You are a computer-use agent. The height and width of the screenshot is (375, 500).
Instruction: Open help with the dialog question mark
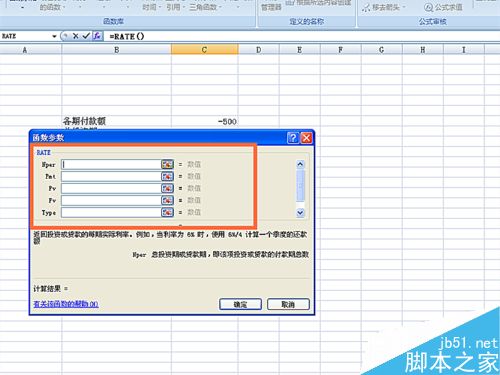[293, 138]
